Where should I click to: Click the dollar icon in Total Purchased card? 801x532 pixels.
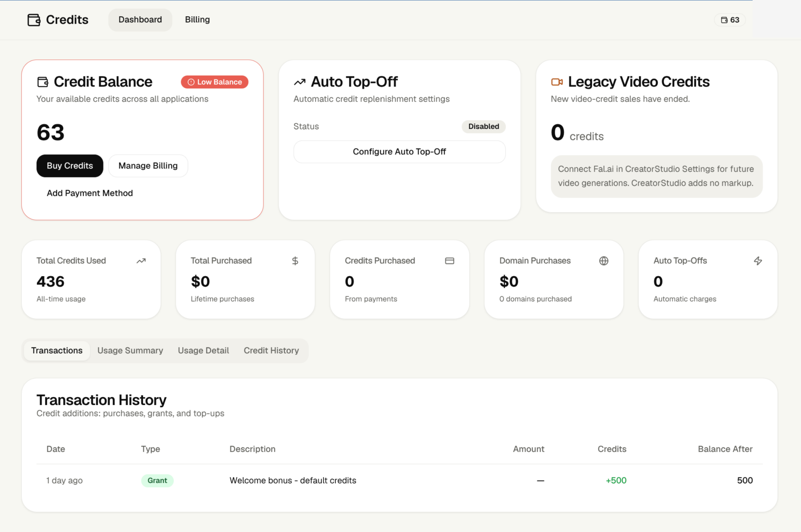[295, 261]
